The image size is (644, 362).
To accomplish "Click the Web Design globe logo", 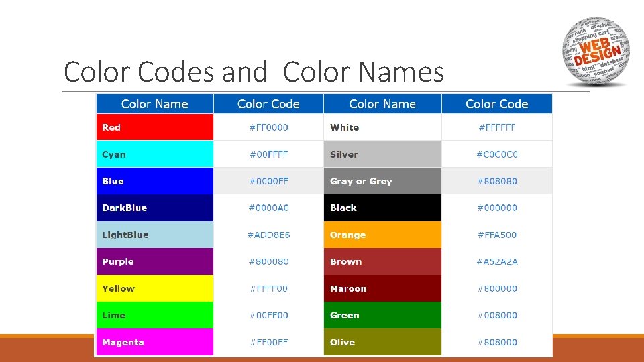I will pos(596,51).
